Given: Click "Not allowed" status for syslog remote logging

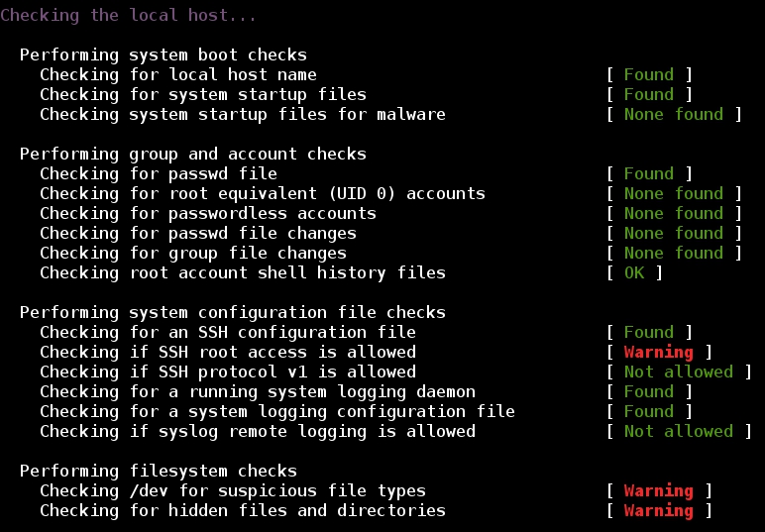Looking at the screenshot, I should (x=678, y=431).
